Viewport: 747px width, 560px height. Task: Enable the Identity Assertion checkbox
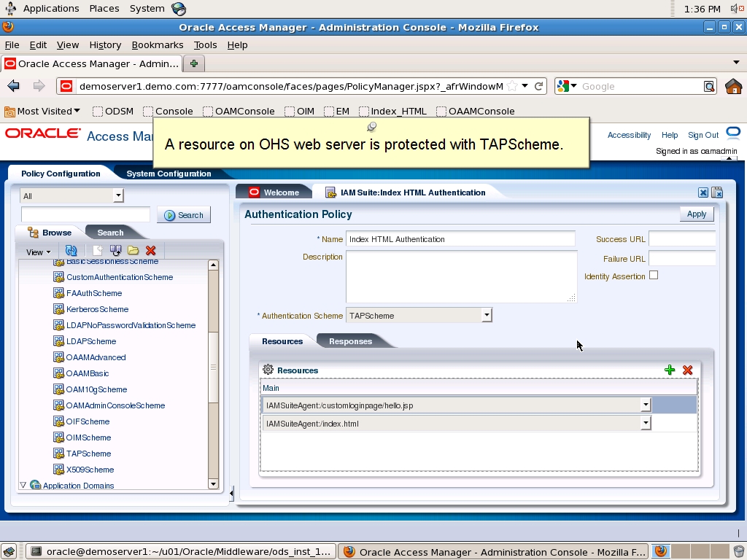click(653, 274)
